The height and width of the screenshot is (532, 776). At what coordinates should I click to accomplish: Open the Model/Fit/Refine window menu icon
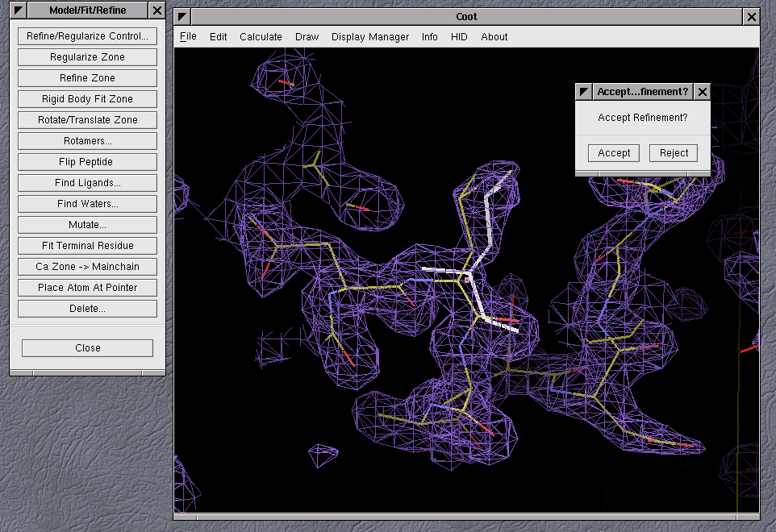coord(19,10)
